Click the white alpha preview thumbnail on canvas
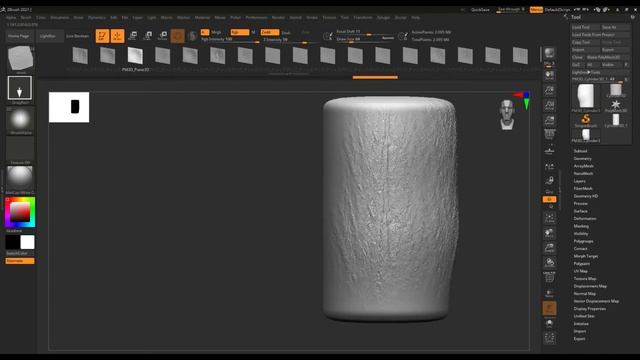This screenshot has height=360, width=640. pyautogui.click(x=69, y=107)
